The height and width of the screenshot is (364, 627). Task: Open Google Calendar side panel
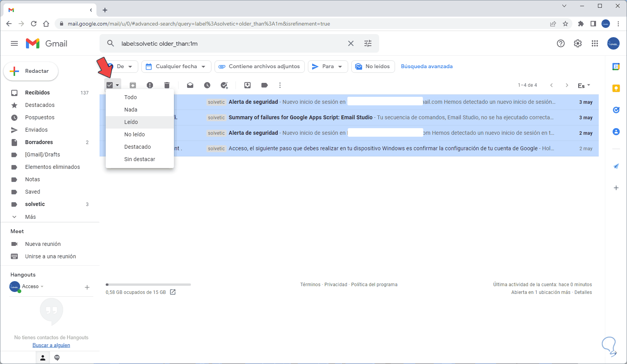(616, 67)
